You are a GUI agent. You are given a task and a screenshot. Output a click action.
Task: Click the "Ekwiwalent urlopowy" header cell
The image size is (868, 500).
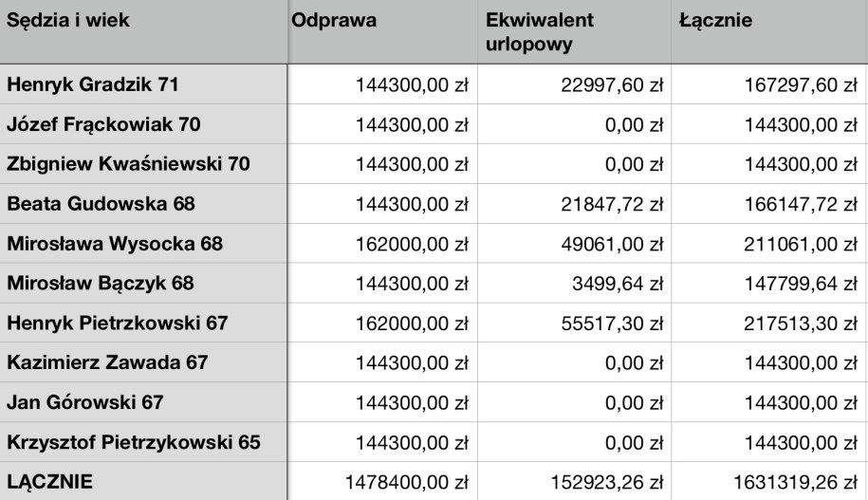click(x=572, y=32)
